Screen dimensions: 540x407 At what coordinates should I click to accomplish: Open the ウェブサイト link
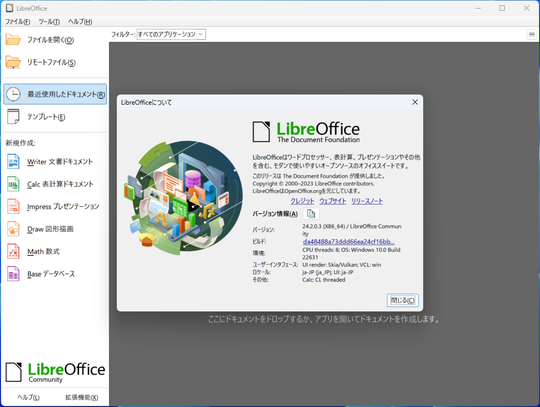pos(333,201)
